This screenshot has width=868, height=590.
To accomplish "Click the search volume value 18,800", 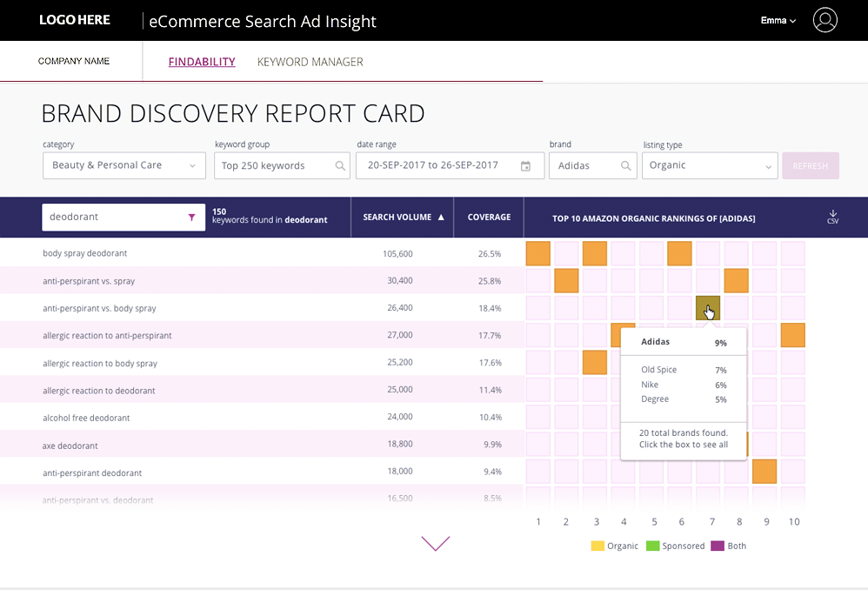I will pos(400,444).
